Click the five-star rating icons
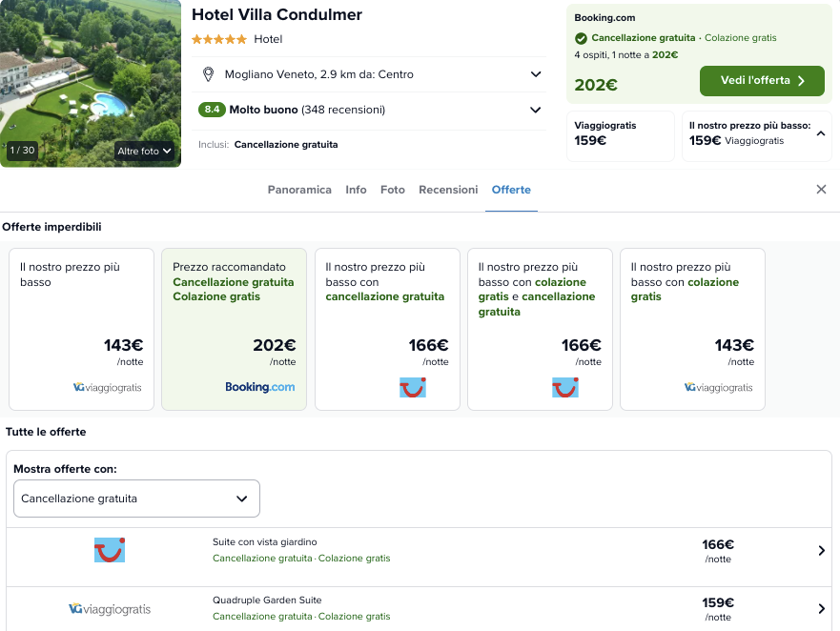 coord(219,39)
